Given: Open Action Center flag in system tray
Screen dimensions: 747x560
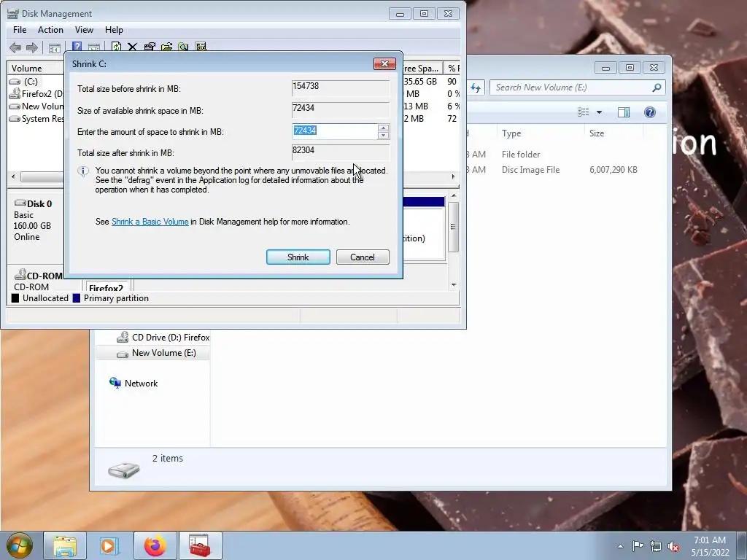Looking at the screenshot, I should click(x=638, y=545).
